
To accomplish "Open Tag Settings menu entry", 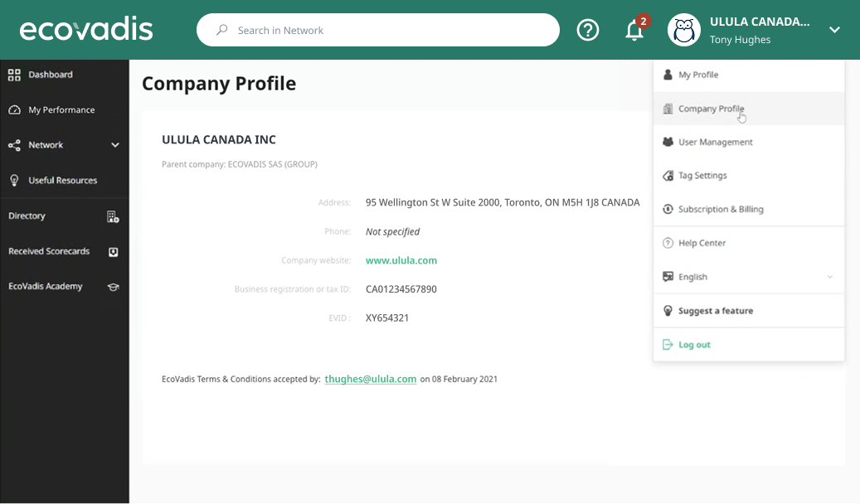I will tap(749, 176).
